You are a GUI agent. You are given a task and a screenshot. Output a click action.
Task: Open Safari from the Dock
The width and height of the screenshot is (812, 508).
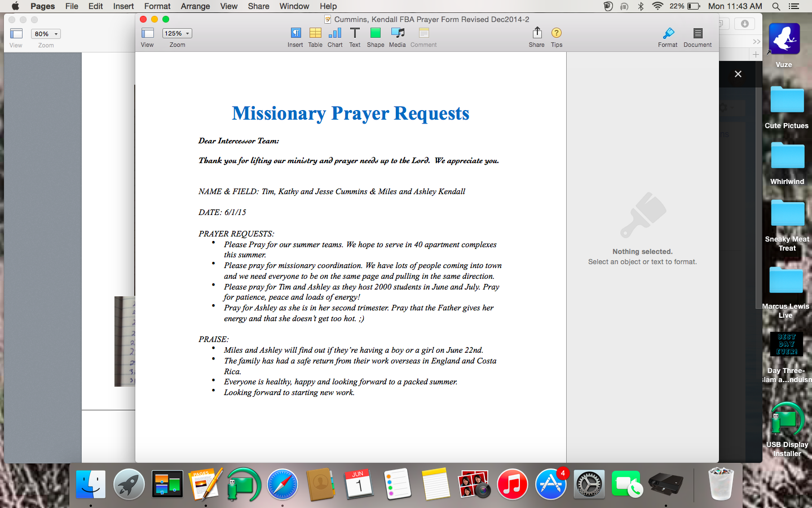pos(283,484)
